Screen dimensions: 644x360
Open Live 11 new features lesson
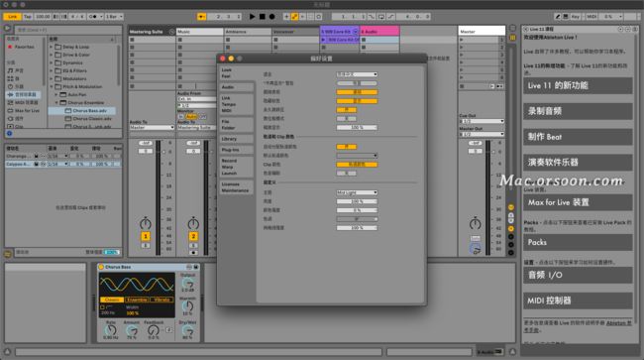578,86
